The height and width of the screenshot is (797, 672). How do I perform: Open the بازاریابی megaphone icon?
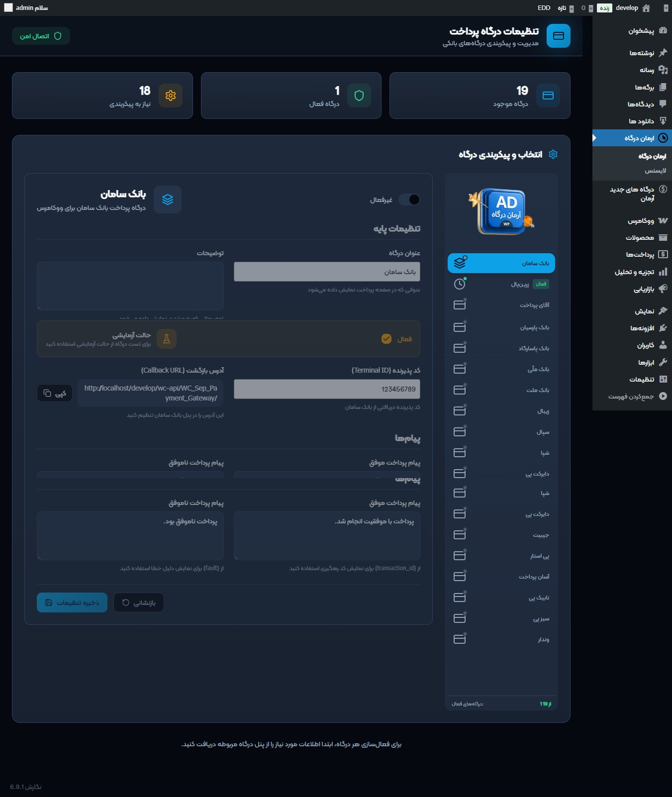[x=663, y=289]
